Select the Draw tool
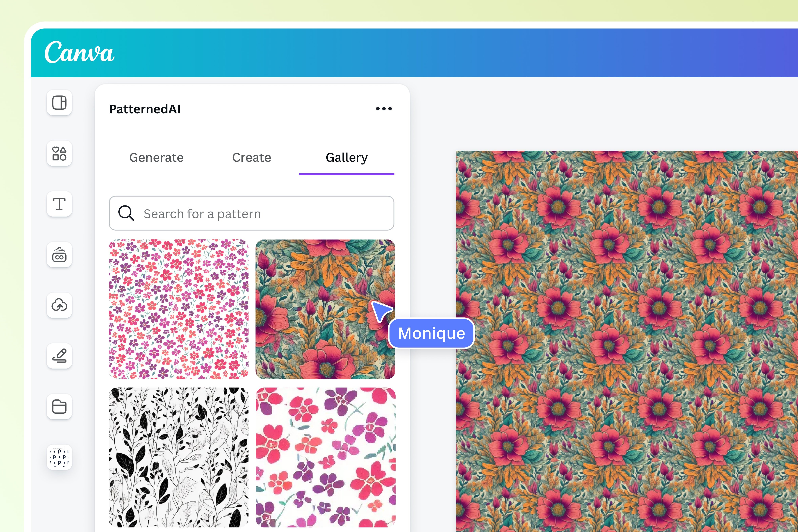 [x=59, y=355]
